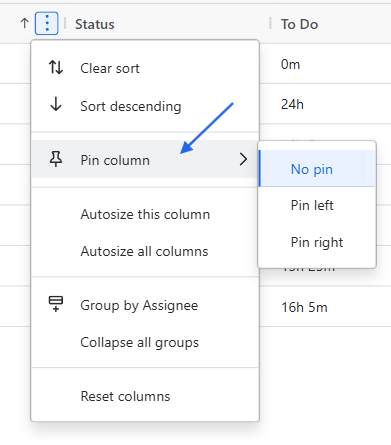The height and width of the screenshot is (445, 391).
Task: Choose Collapse all groups
Action: (x=145, y=342)
